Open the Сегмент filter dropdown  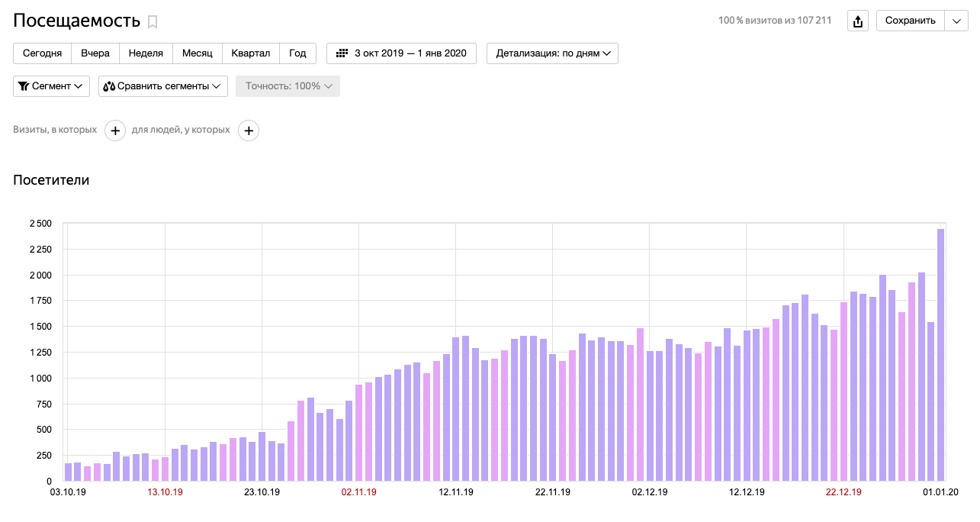[51, 86]
